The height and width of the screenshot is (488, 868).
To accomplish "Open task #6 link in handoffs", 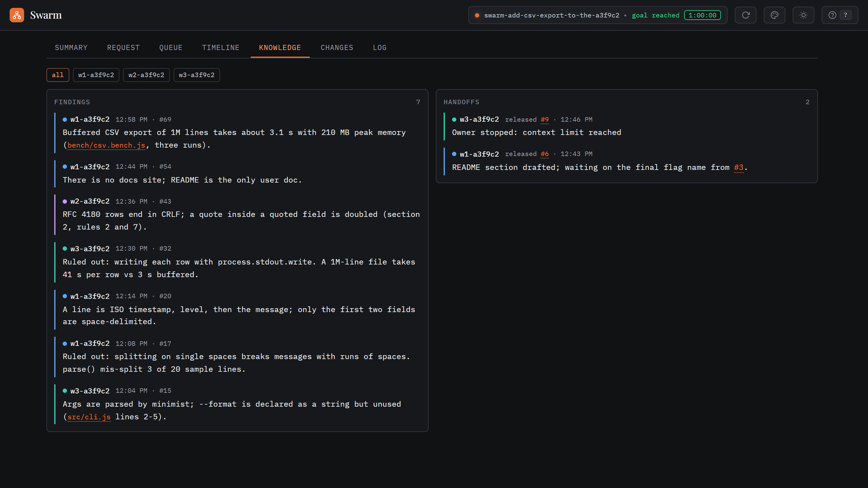I will click(x=545, y=154).
